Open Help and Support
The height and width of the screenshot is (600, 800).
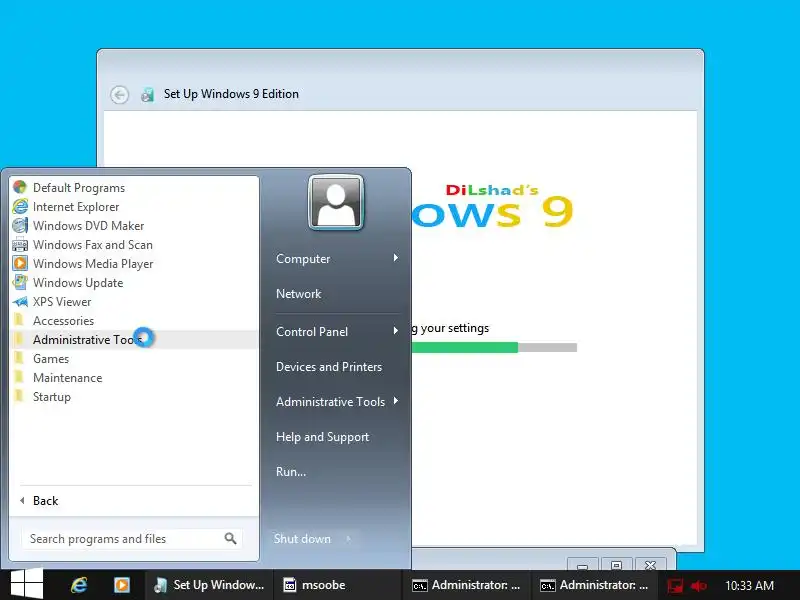tap(322, 437)
